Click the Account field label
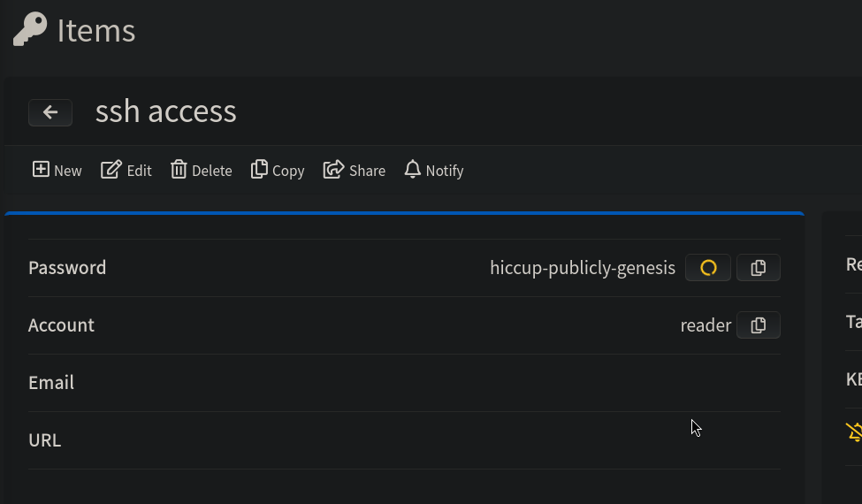 click(x=61, y=325)
